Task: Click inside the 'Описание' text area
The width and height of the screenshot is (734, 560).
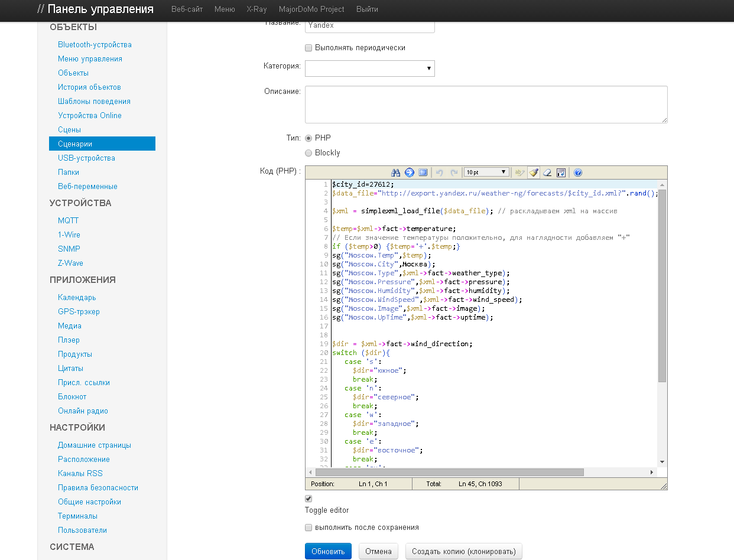Action: tap(486, 105)
